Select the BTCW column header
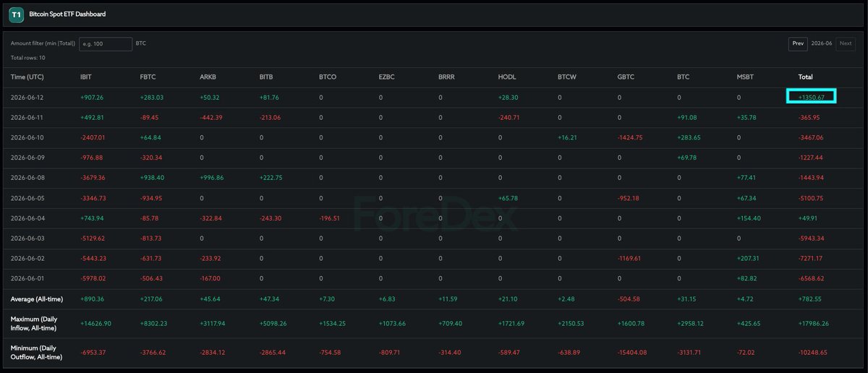 (566, 77)
